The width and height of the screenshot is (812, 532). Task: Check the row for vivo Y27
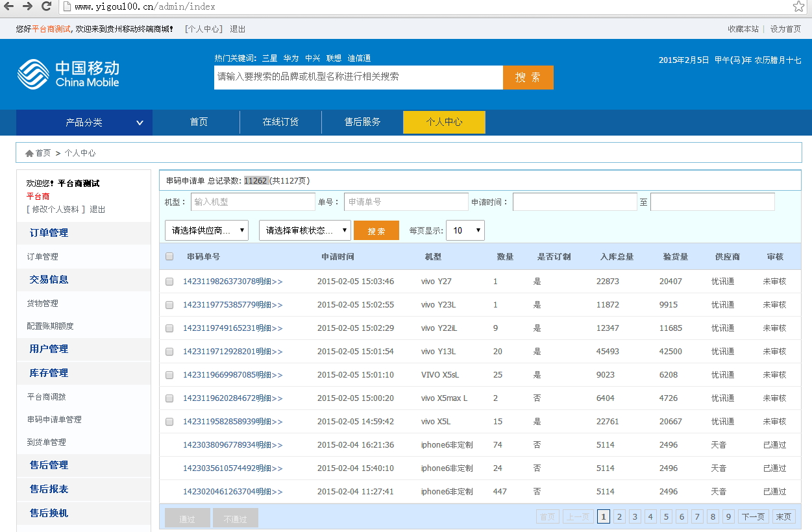pos(169,282)
